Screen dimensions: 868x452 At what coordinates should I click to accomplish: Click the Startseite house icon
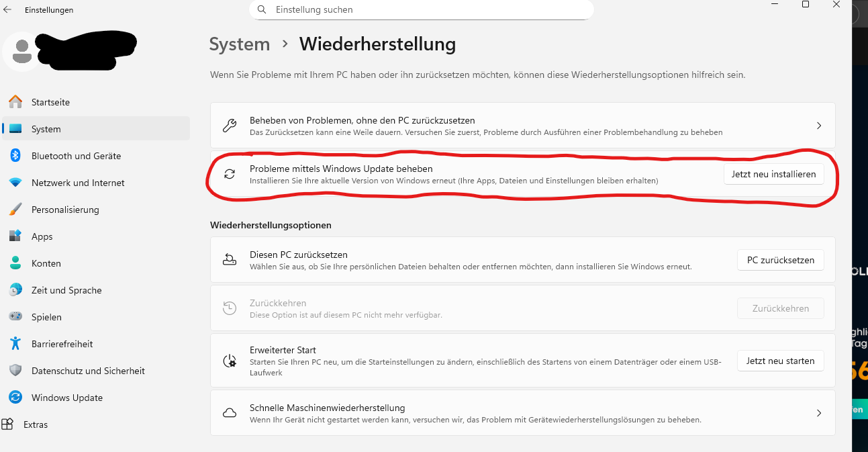pos(15,102)
